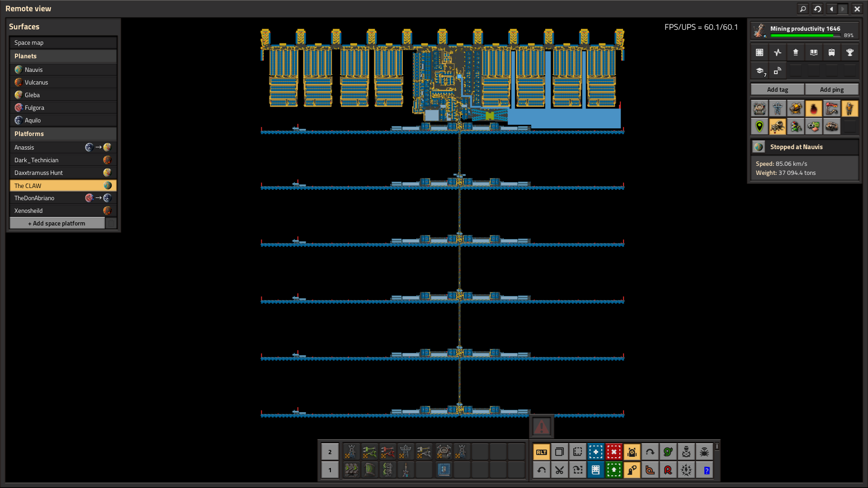The height and width of the screenshot is (488, 868).
Task: Toggle electric network pole overlay
Action: (x=778, y=108)
